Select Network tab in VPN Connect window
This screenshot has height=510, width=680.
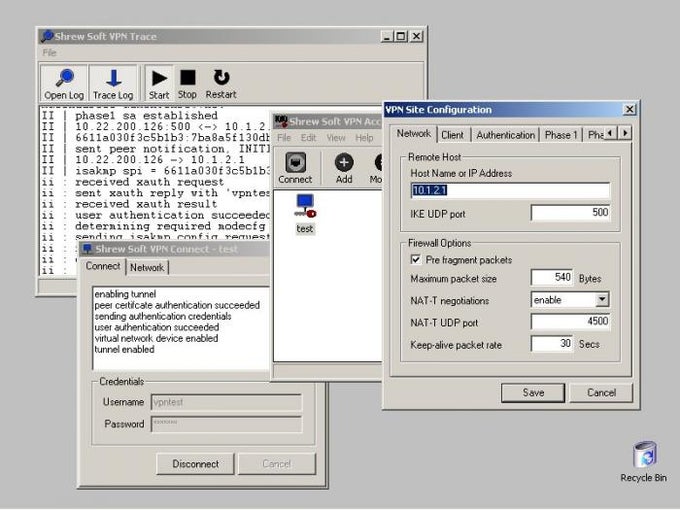147,267
